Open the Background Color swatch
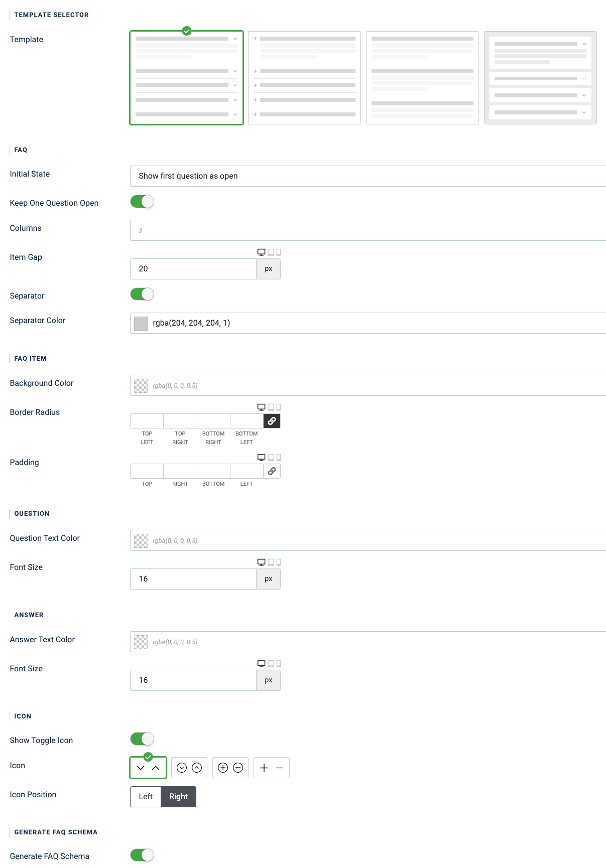Image resolution: width=606 pixels, height=868 pixels. (141, 385)
